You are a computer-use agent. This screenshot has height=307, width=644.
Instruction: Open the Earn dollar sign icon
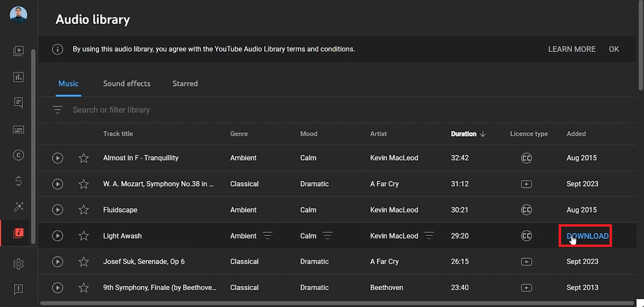[x=18, y=181]
